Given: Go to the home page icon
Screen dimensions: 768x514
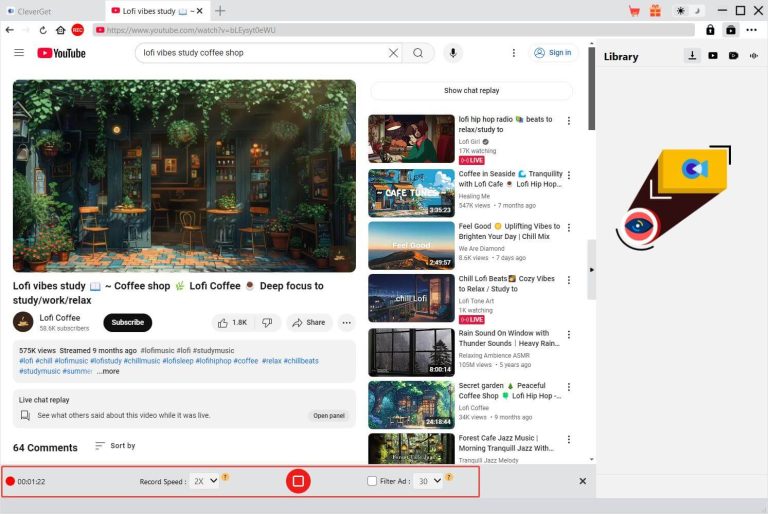Looking at the screenshot, I should (x=61, y=30).
